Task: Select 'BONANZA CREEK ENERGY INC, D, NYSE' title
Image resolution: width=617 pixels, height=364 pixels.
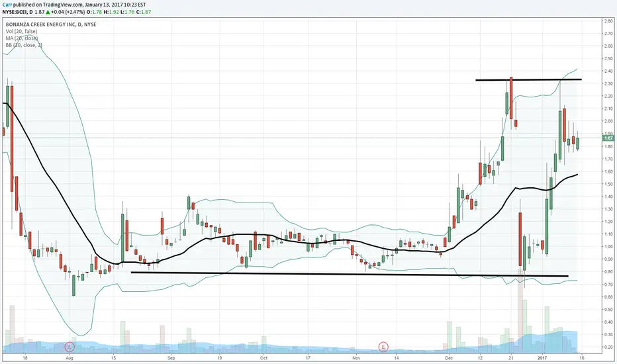Action: (x=51, y=24)
